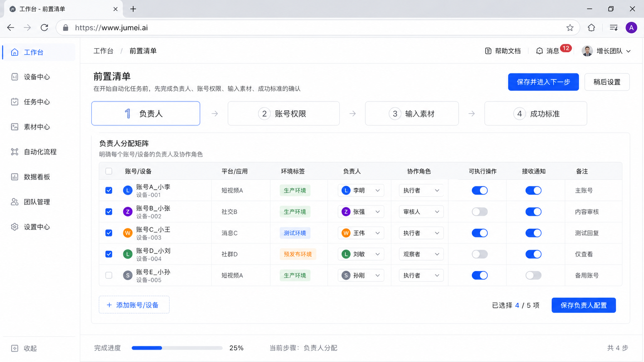This screenshot has height=362, width=644.
Task: Expand 协作角色 dropdown showing 审核人
Action: (x=421, y=212)
